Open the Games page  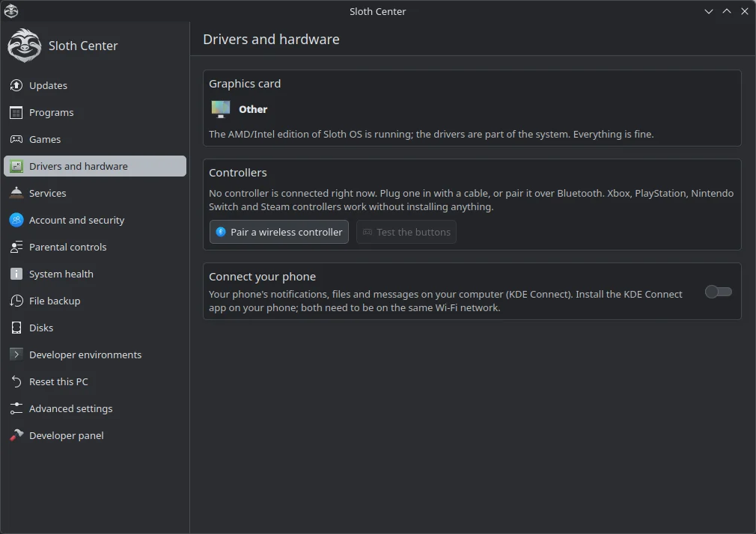click(95, 139)
